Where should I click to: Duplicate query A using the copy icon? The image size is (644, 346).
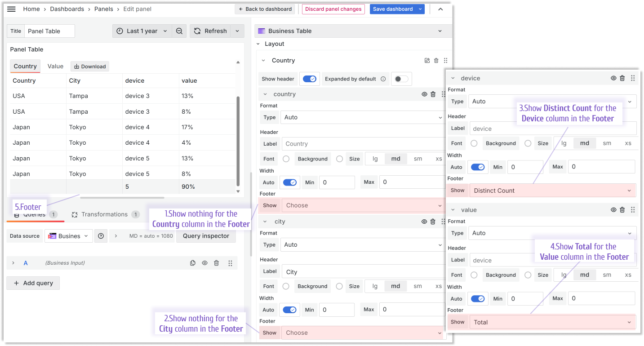pos(193,262)
